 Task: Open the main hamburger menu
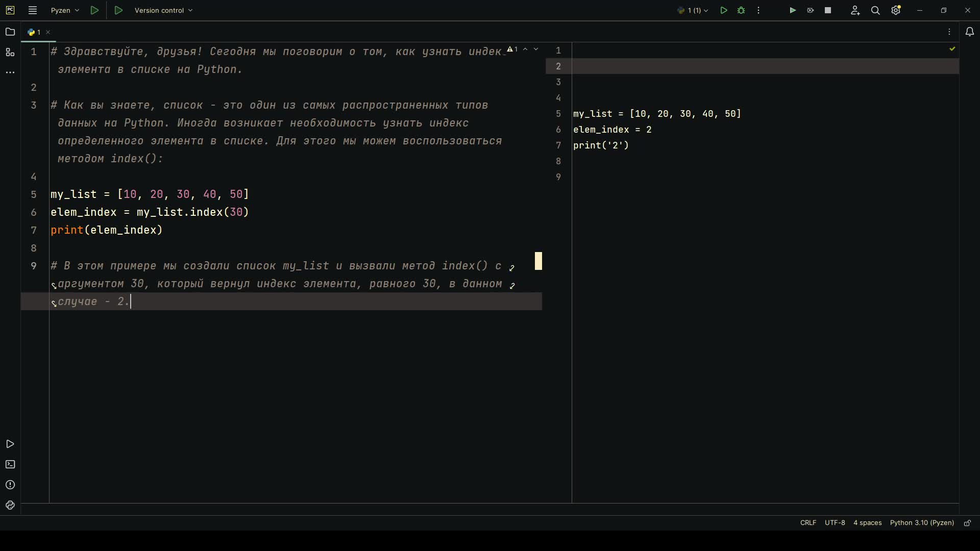point(33,10)
